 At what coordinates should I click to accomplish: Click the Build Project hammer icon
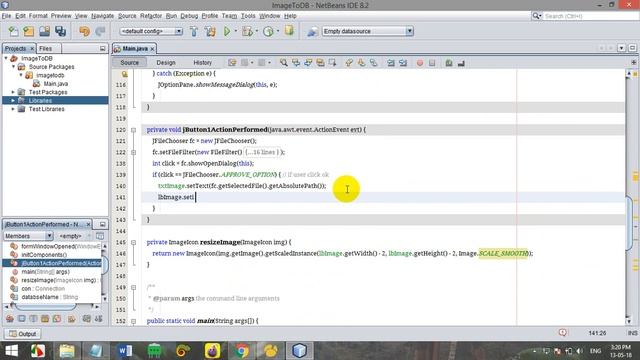[194, 31]
